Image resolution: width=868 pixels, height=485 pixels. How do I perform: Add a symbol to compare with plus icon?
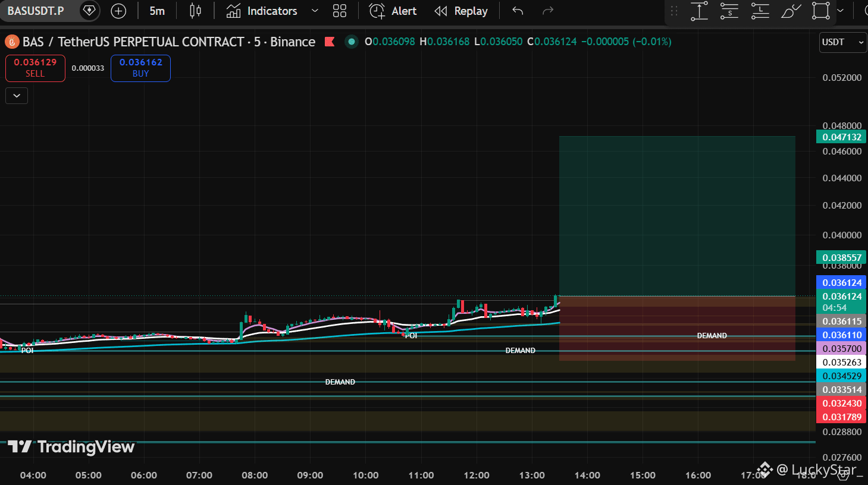tap(118, 11)
